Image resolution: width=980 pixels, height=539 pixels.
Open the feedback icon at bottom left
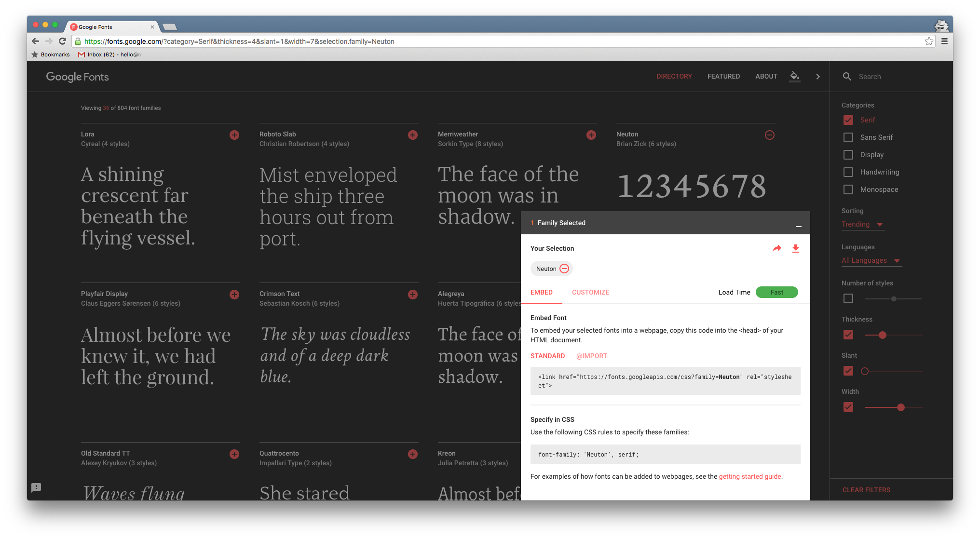36,487
